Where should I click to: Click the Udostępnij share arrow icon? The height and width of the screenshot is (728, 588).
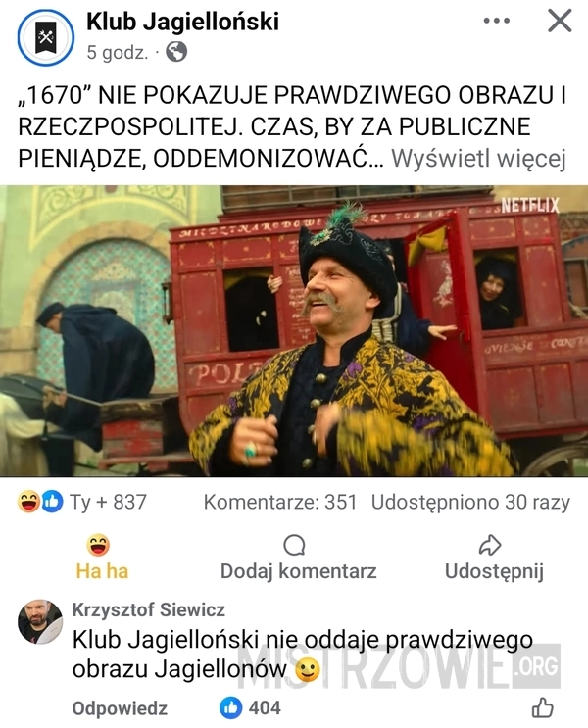(x=490, y=545)
